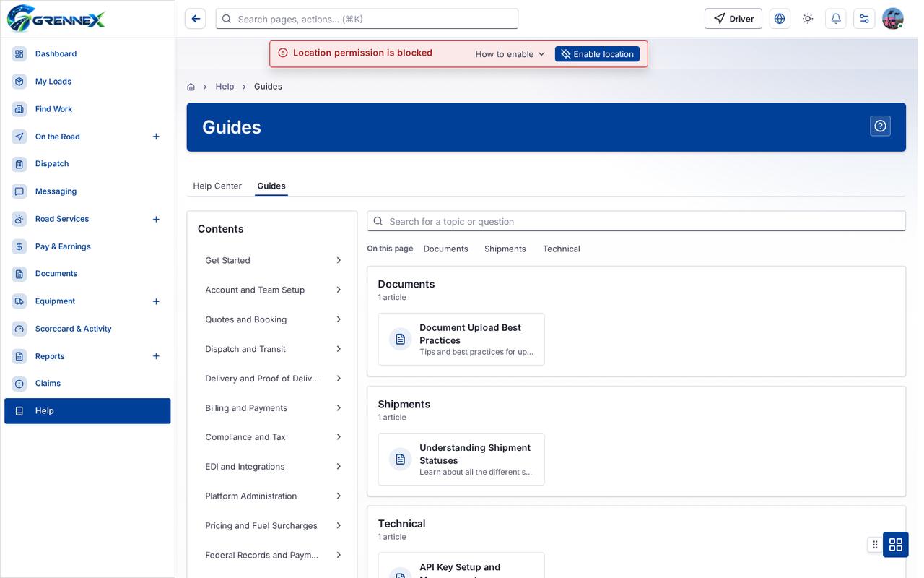Open Documents in the sidebar
924x578 pixels.
pos(87,274)
